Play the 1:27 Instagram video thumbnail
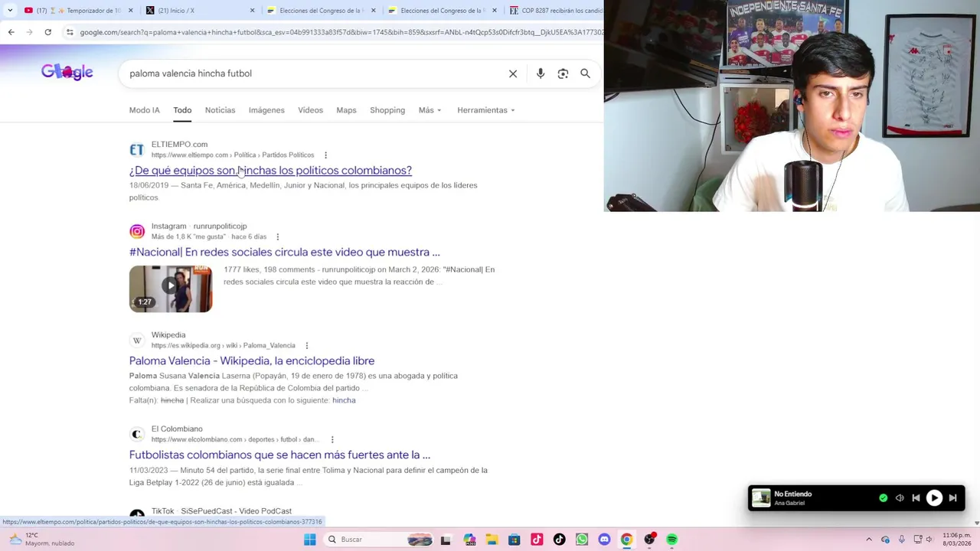Viewport: 980px width, 551px height. pos(171,289)
